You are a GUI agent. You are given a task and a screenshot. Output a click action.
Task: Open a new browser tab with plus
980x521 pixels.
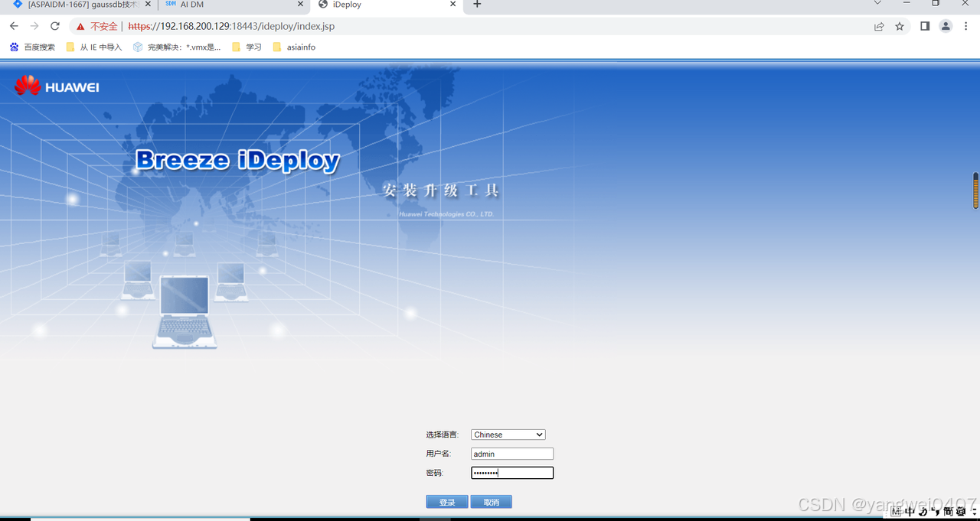coord(477,5)
